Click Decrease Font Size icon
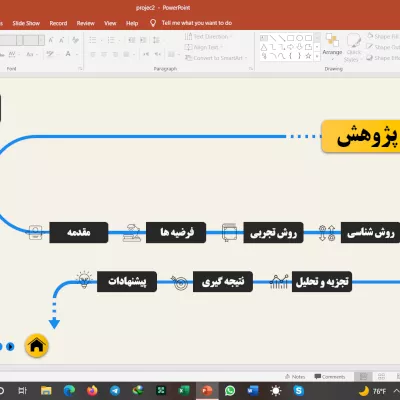The width and height of the screenshot is (400, 400). pos(62,40)
